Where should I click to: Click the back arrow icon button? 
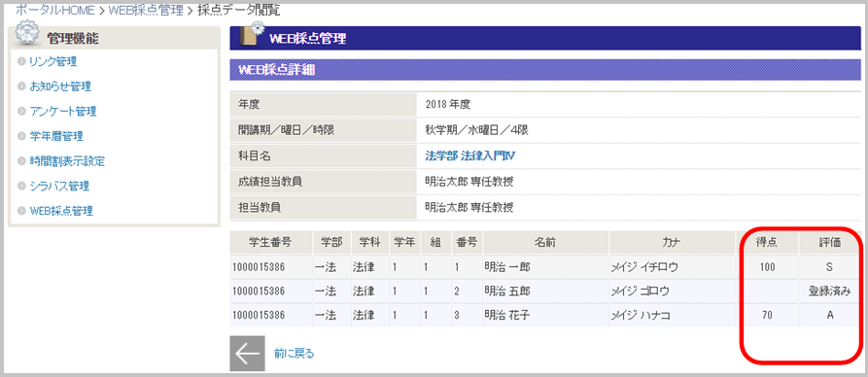tap(247, 354)
